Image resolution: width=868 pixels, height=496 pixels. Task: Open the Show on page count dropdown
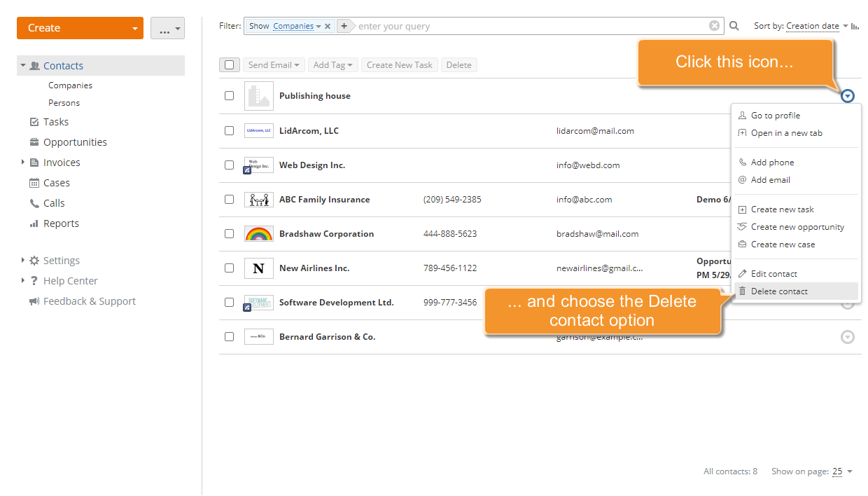(x=842, y=471)
